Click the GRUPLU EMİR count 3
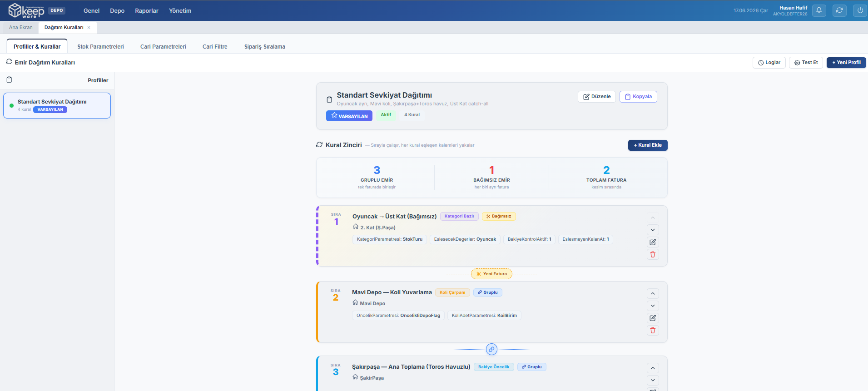Screen dimensions: 868x391 377,170
